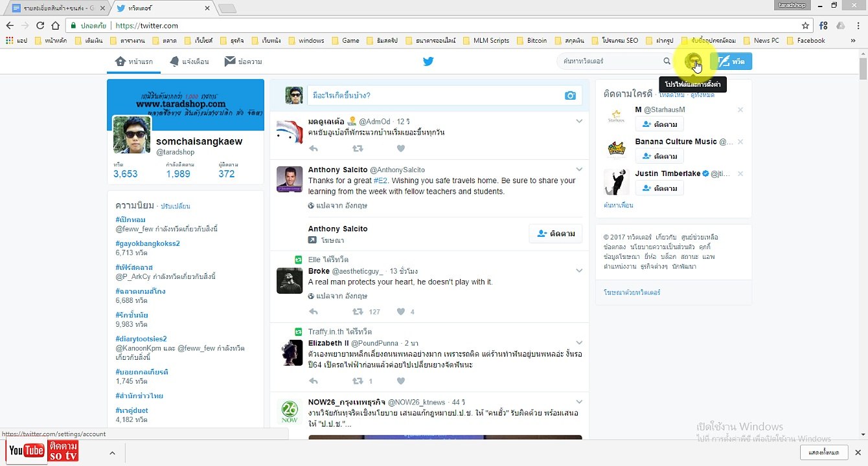Viewport: 868px width, 466px height.
Task: Click the search magnifier icon
Action: point(667,61)
